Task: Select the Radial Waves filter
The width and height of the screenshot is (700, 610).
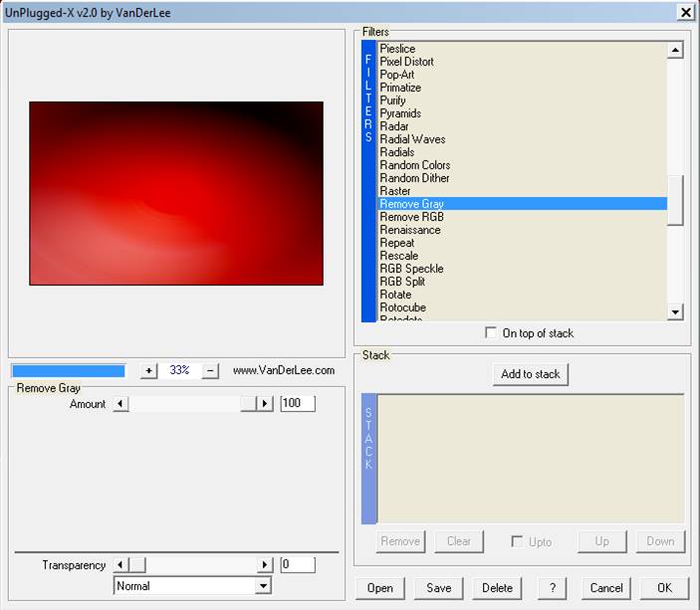Action: coord(412,139)
